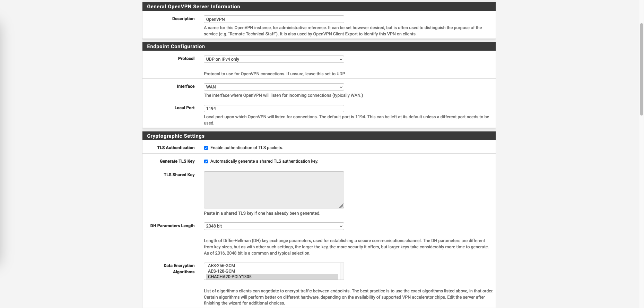Expand the Interface dropdown set to WAN
644x308 pixels.
coord(273,87)
